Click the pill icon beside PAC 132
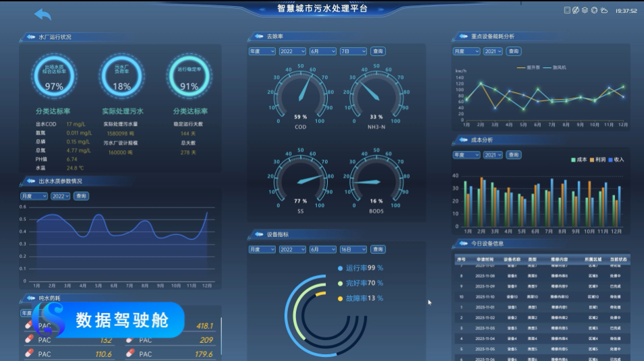This screenshot has width=644, height=361. [x=29, y=339]
